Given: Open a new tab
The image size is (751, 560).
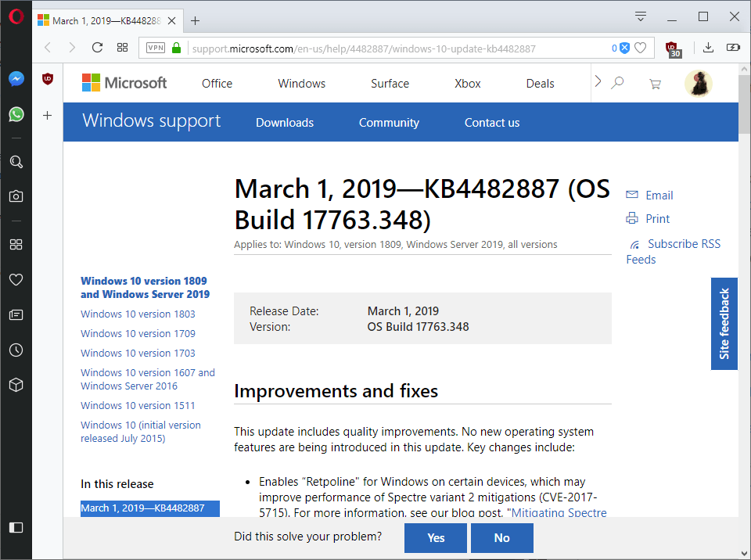Looking at the screenshot, I should (x=195, y=20).
